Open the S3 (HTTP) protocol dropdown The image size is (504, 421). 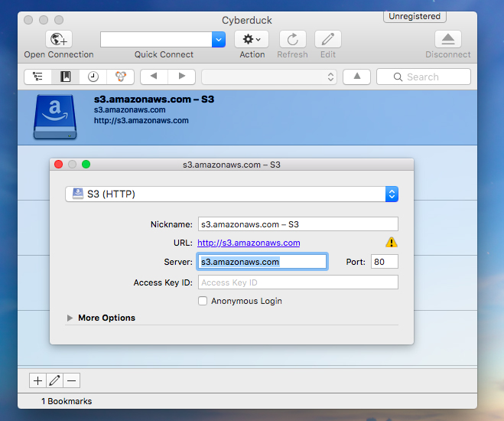tap(232, 194)
